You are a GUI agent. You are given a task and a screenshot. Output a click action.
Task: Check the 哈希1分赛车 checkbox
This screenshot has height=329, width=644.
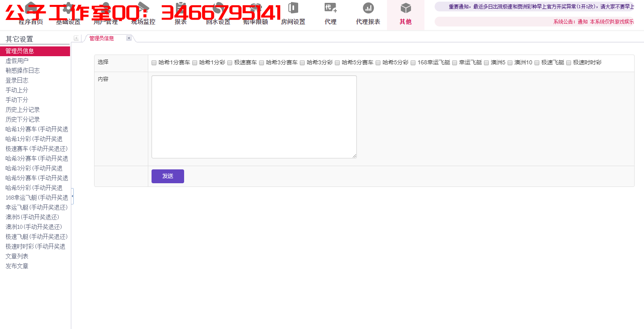pyautogui.click(x=154, y=63)
